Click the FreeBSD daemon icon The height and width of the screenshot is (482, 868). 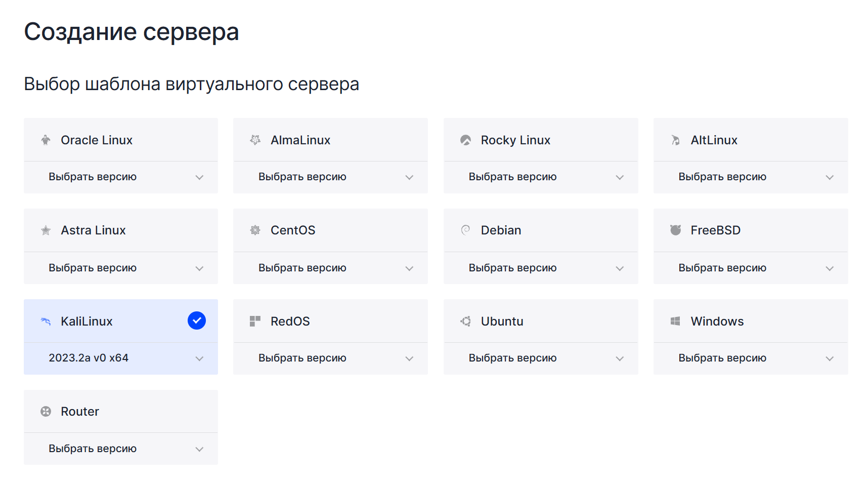(676, 230)
